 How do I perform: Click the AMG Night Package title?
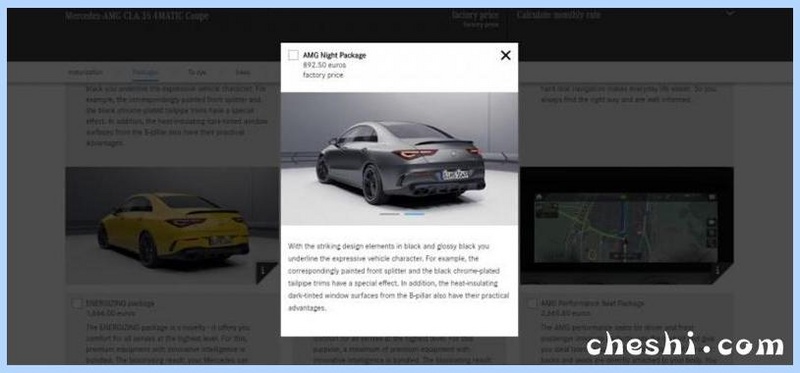334,55
